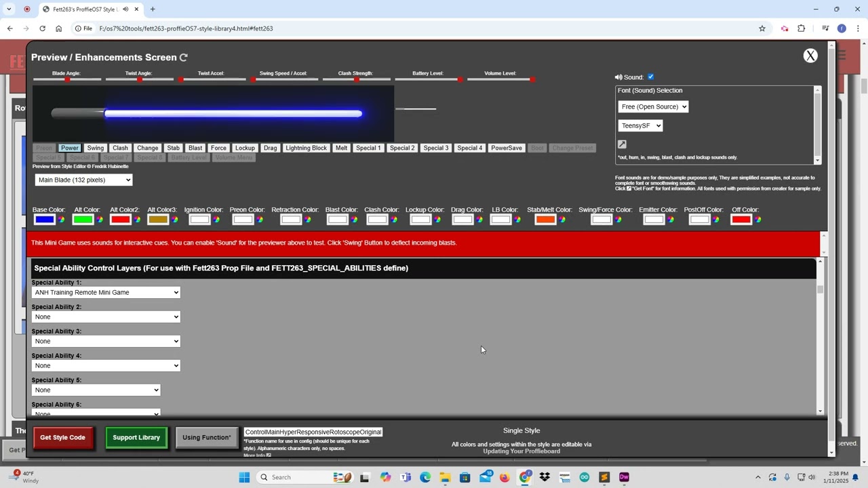Trigger the PowerSave effect button
The image size is (868, 488).
507,148
